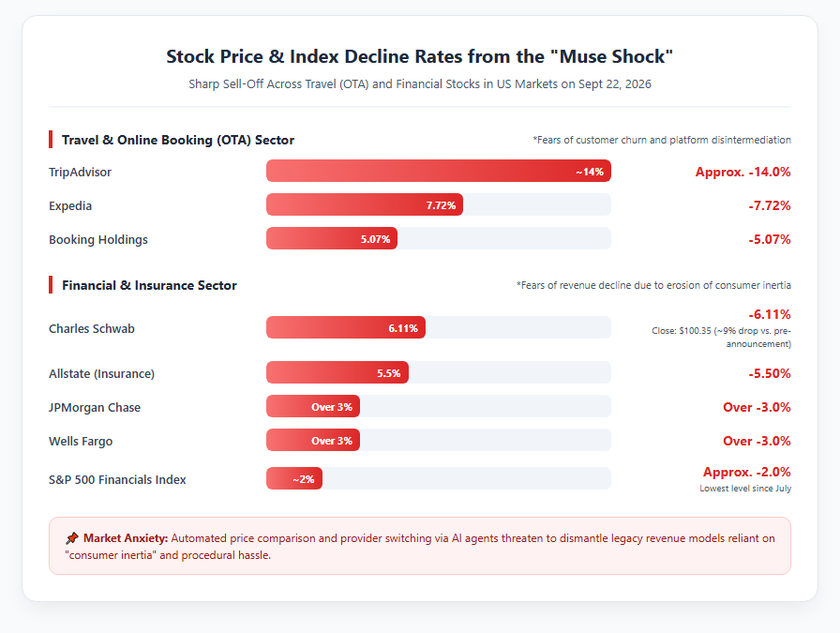
Task: Click the Travel & Online Booking sector heading
Action: tap(178, 140)
